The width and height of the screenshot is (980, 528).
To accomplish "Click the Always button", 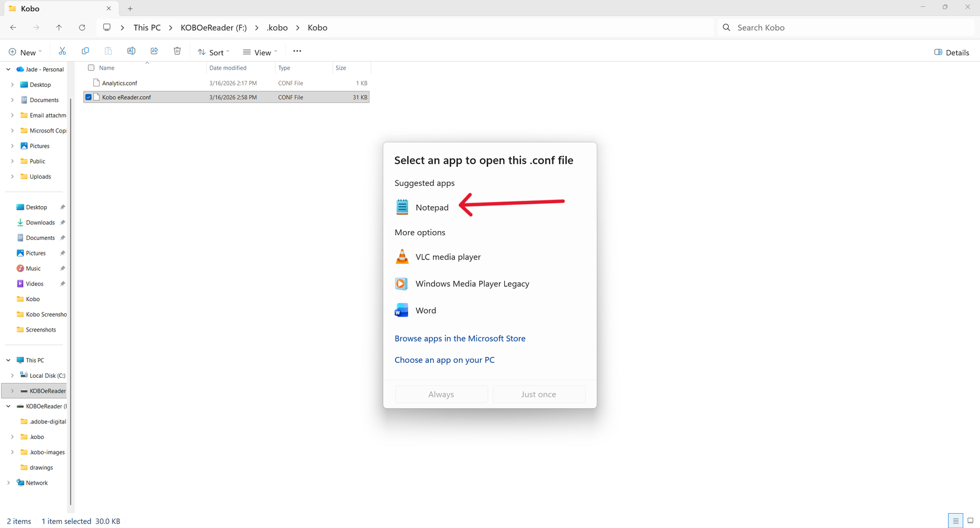I will tap(441, 394).
